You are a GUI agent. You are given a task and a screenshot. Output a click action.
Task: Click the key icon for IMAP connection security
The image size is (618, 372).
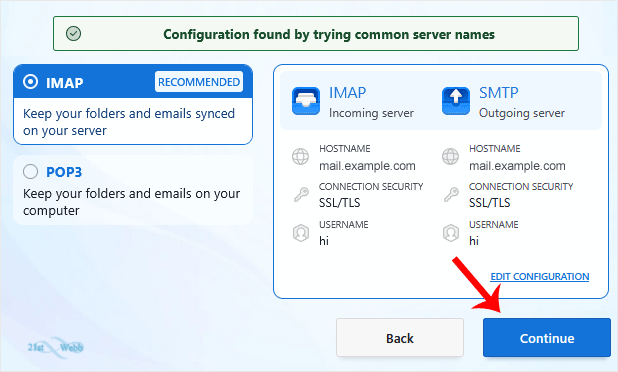pyautogui.click(x=301, y=194)
